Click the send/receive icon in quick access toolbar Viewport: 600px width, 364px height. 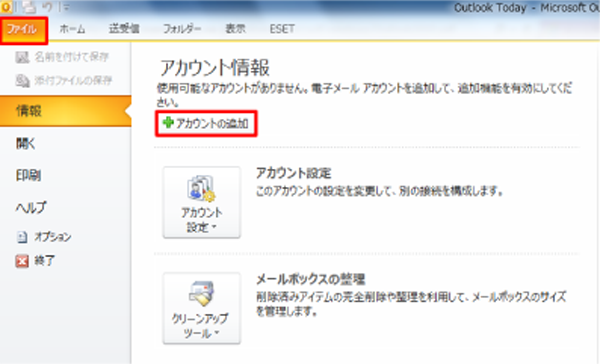tap(29, 7)
